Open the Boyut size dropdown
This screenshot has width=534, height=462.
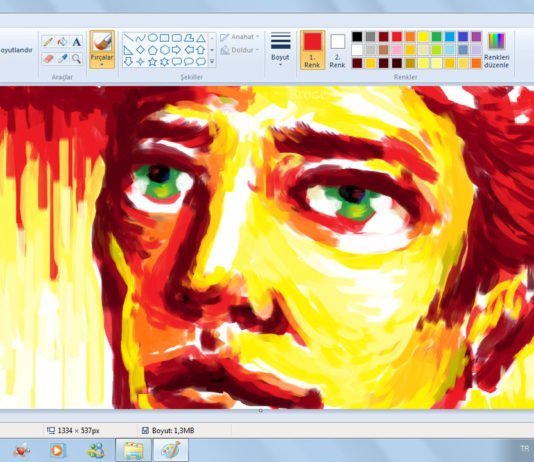[x=280, y=50]
